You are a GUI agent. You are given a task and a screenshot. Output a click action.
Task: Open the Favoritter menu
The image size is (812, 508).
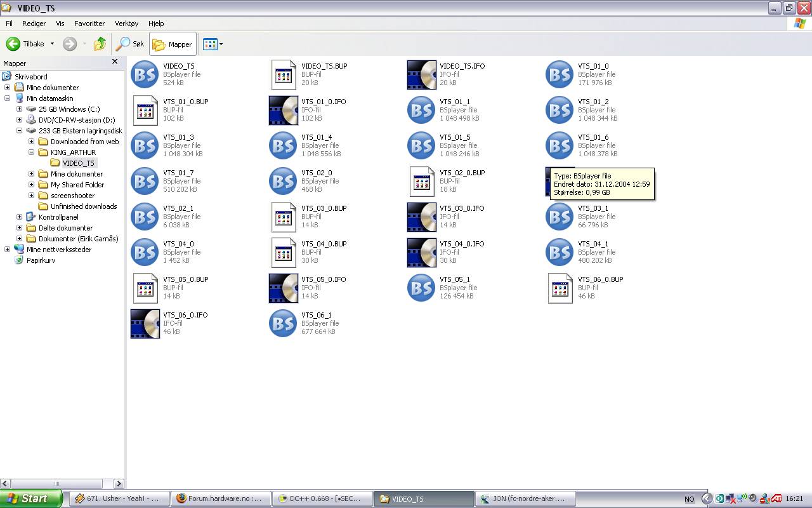tap(89, 23)
